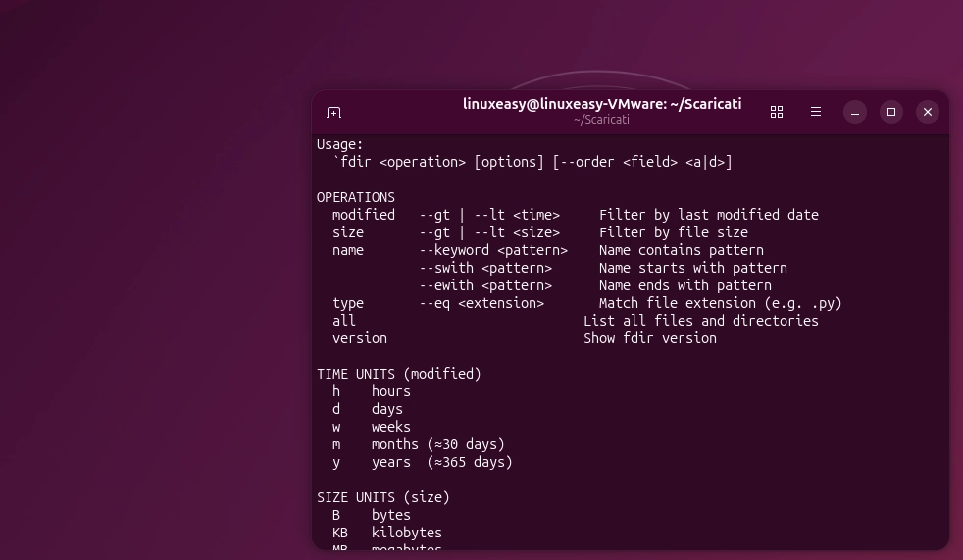Click the 'KB kilobytes' unit row

(x=387, y=533)
